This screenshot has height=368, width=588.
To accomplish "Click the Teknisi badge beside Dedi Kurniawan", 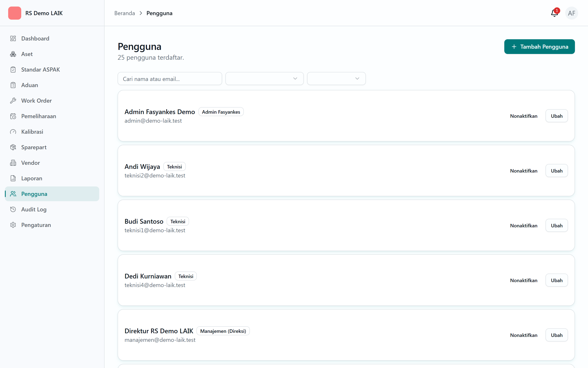I will [x=186, y=276].
